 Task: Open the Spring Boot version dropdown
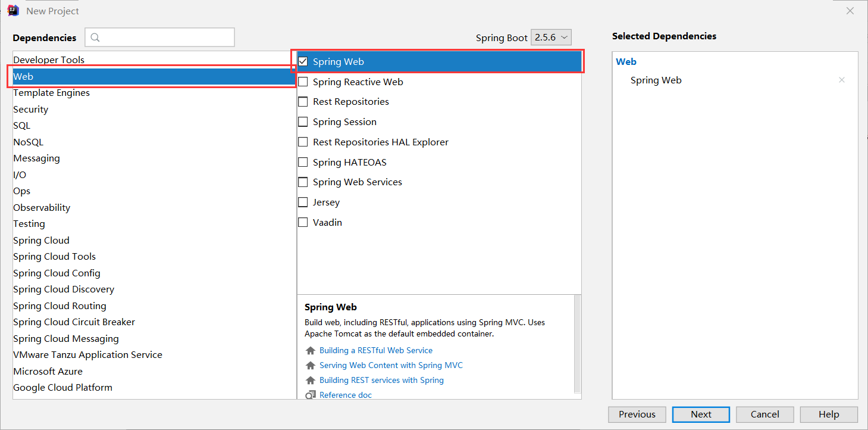click(551, 38)
